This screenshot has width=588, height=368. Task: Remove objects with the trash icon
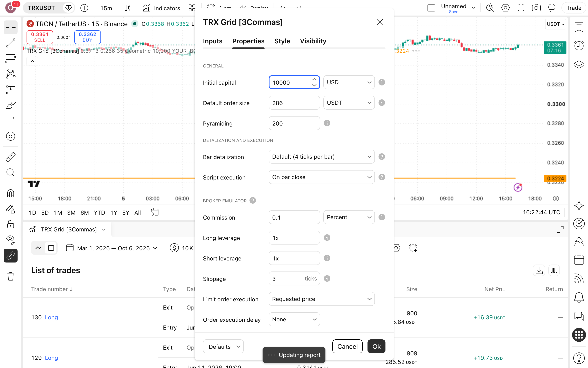(x=10, y=276)
